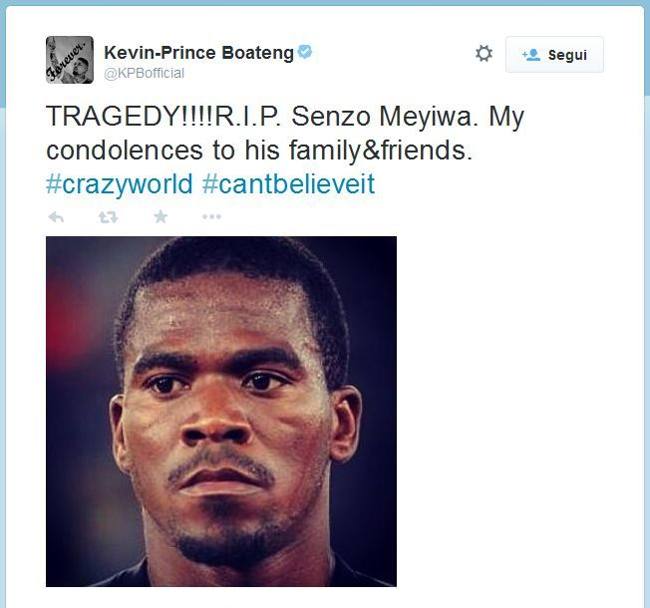This screenshot has width=650, height=608.
Task: Favorite the tweet with star icon
Action: (x=160, y=216)
